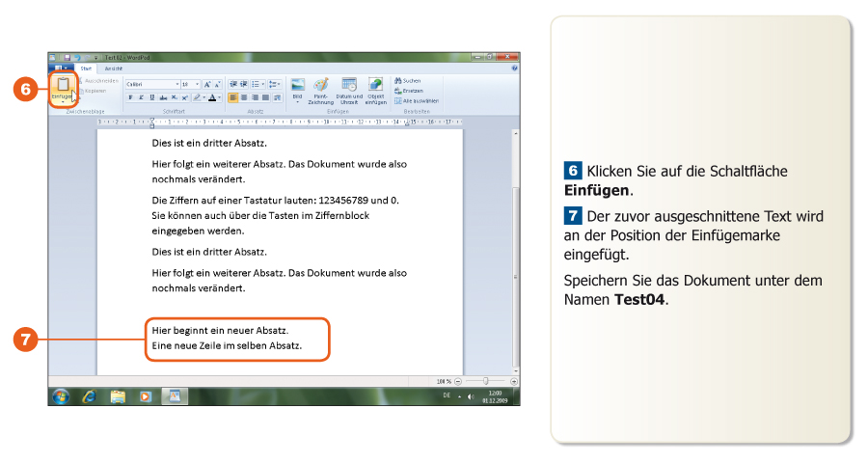This screenshot has height=463, width=868.
Task: Click Alle auswählen to select all
Action: tap(417, 100)
